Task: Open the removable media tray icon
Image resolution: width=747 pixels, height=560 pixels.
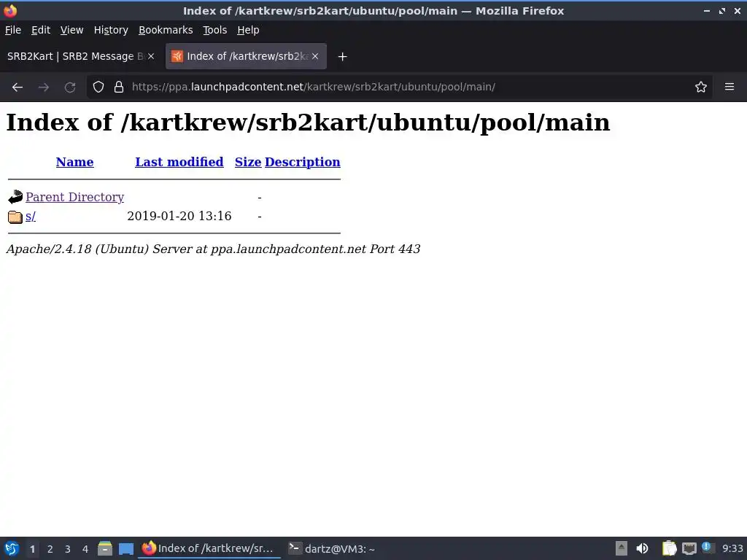Action: click(x=622, y=548)
